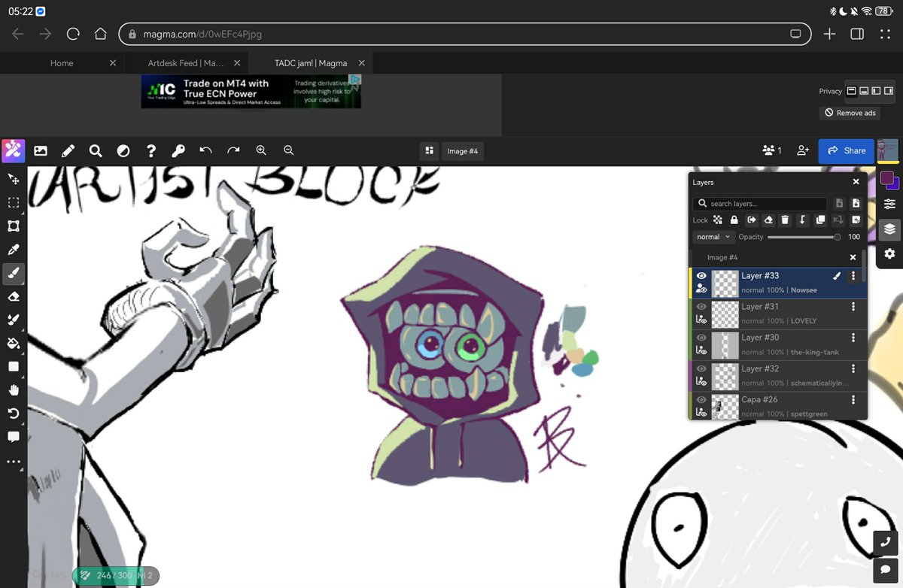Select the TADC jam! | Magma tab
The width and height of the screenshot is (903, 588).
(x=311, y=63)
